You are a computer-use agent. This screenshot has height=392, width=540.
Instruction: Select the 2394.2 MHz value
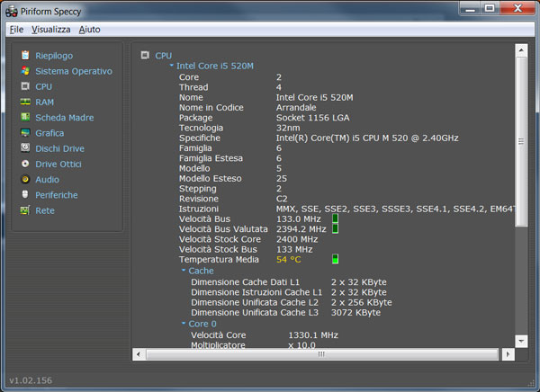coord(301,229)
